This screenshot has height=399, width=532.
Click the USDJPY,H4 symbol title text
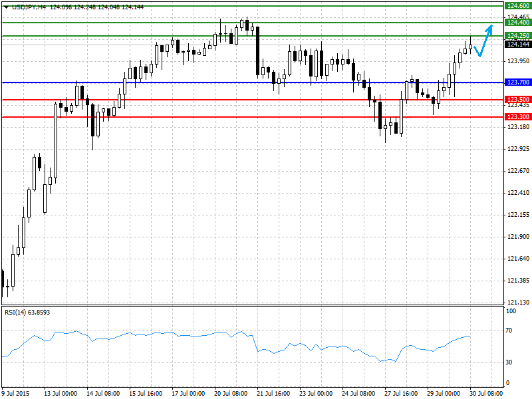tap(29, 7)
